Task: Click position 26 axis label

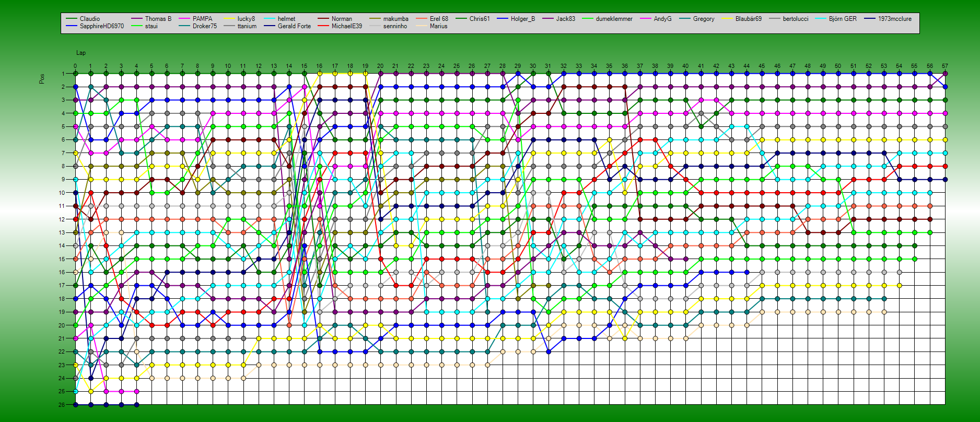Action: pos(62,405)
